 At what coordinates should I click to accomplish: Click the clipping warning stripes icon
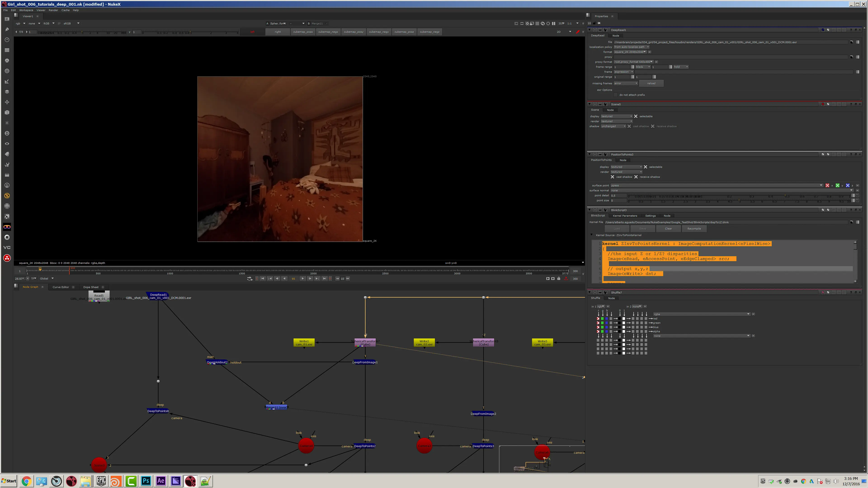click(x=527, y=23)
